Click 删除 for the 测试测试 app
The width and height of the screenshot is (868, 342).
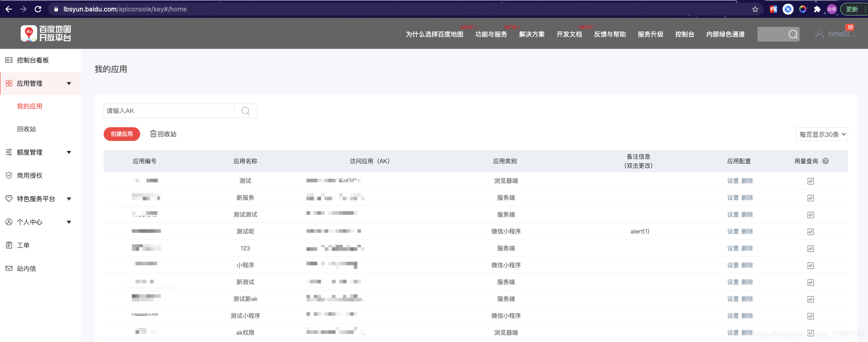point(747,215)
